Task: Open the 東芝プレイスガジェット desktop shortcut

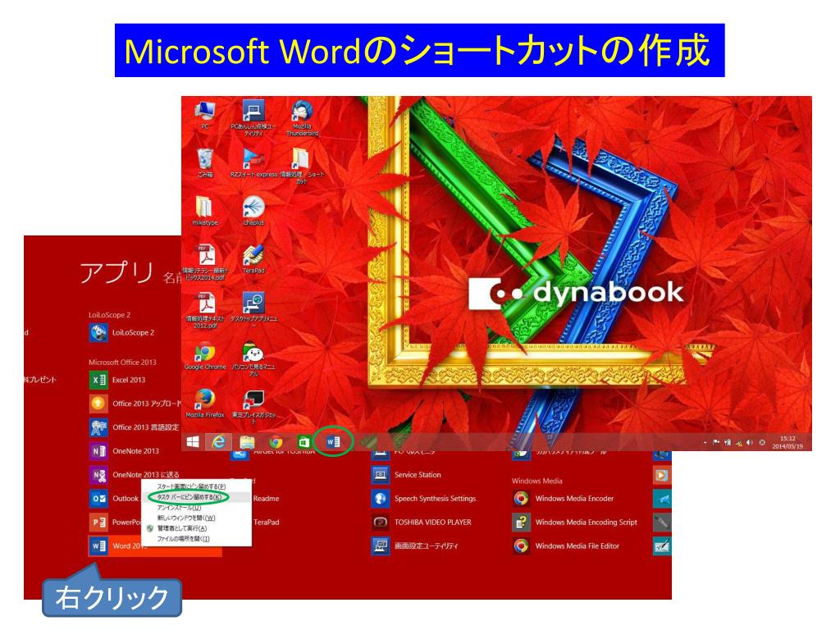Action: point(253,407)
